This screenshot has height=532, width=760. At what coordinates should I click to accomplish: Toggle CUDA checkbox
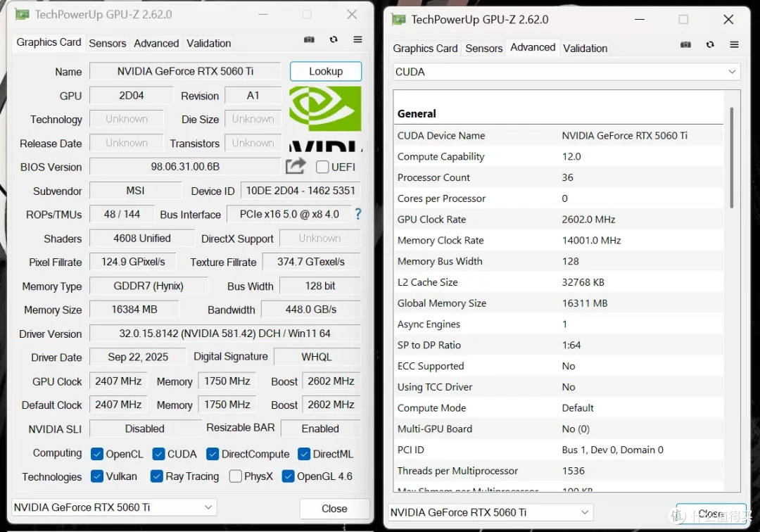click(158, 454)
